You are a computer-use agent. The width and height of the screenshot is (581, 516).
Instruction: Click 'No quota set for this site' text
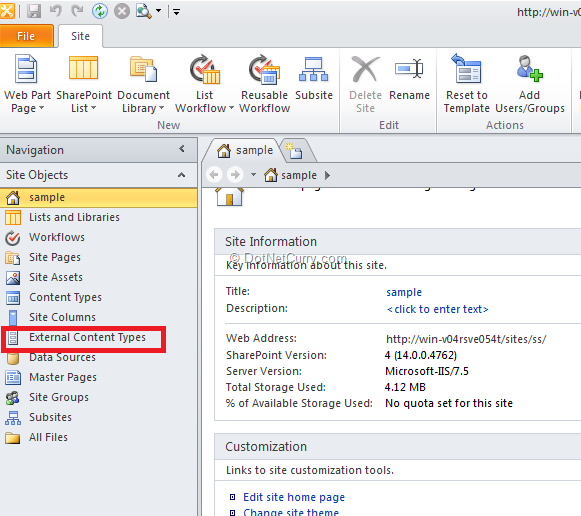click(x=449, y=403)
